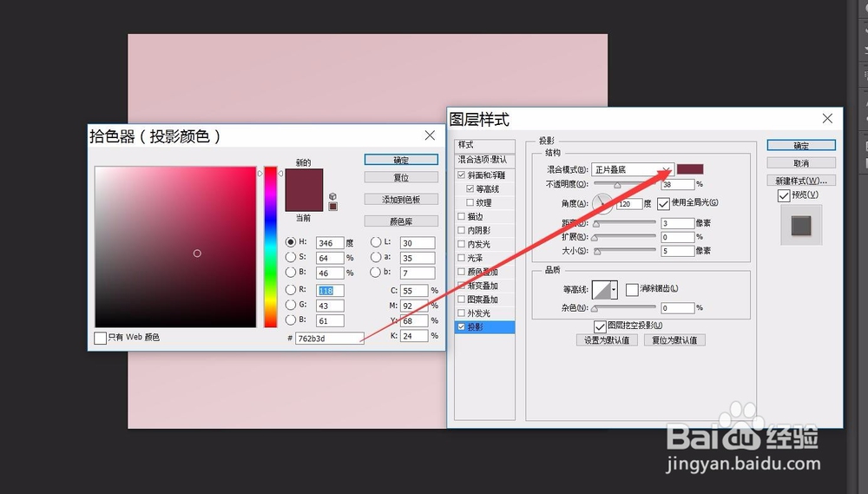Click the new color preview swatch 新的

pyautogui.click(x=304, y=180)
